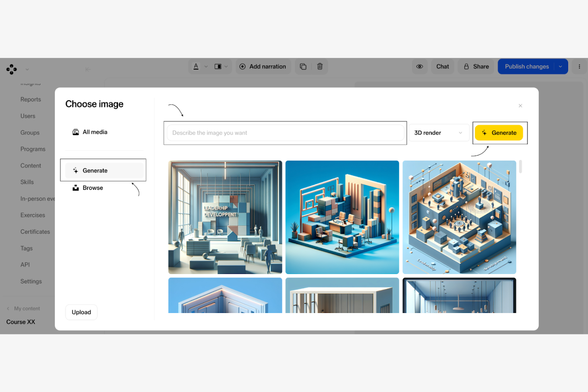Click the image gallery scrollbar
Image resolution: width=588 pixels, height=392 pixels.
tap(520, 167)
